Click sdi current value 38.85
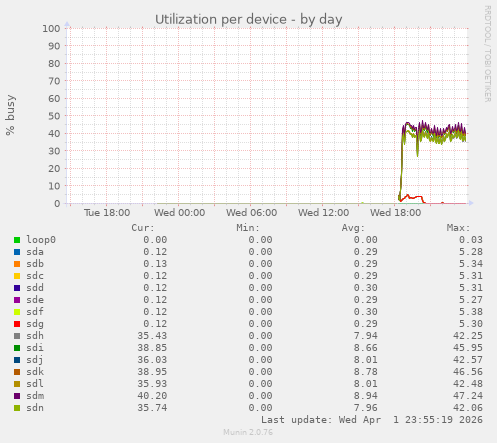497x443 pixels. [152, 348]
